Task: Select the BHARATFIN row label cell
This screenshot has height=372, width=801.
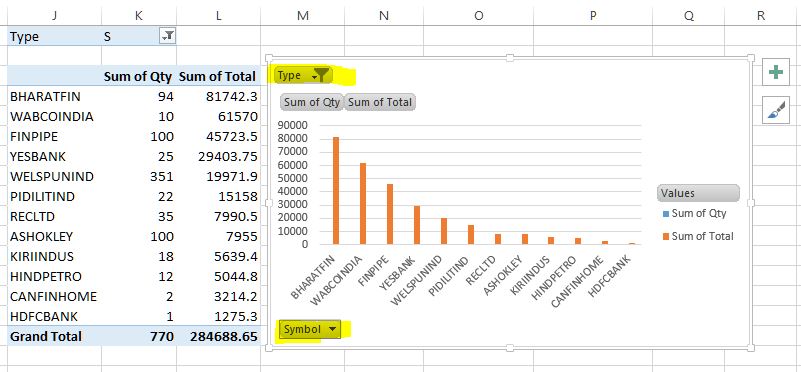Action: [x=55, y=96]
